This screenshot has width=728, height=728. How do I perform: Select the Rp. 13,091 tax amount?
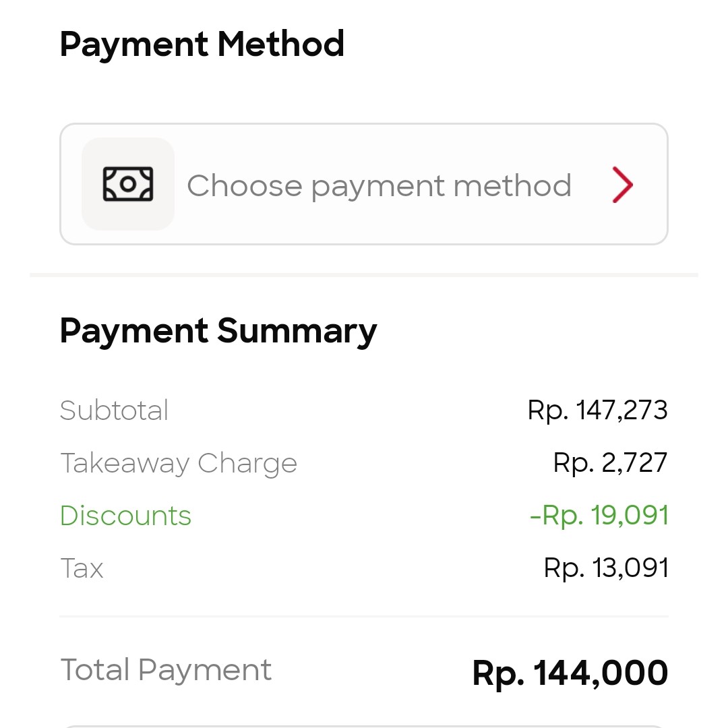606,568
